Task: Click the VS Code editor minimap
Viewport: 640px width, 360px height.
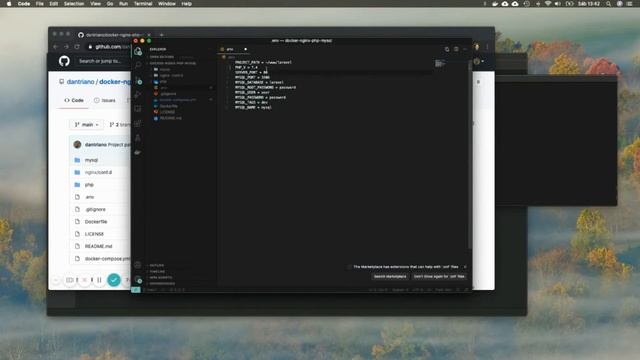Action: click(x=440, y=64)
